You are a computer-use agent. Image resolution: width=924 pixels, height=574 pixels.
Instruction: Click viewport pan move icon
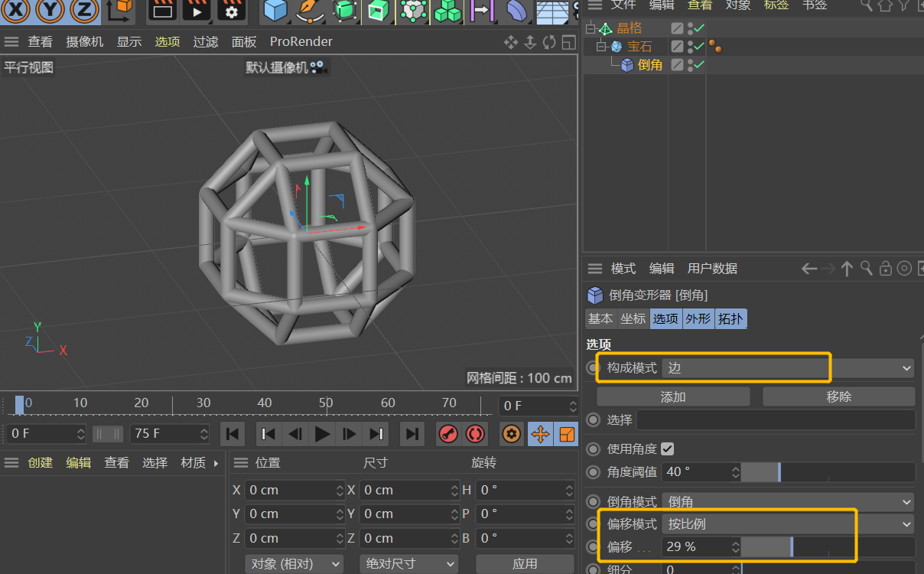(x=511, y=42)
